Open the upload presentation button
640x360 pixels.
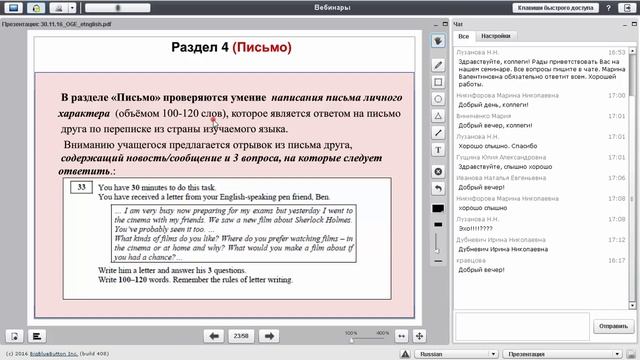[14, 336]
